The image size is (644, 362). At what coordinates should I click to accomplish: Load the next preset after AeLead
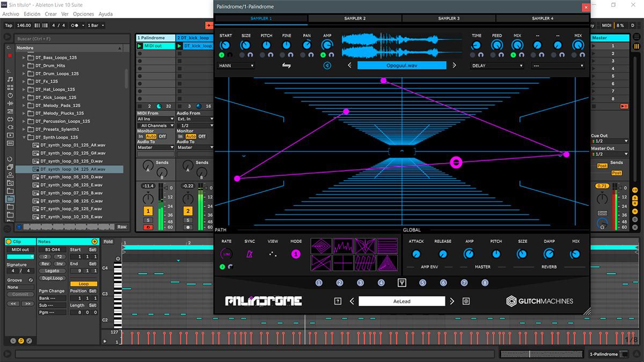pos(452,301)
